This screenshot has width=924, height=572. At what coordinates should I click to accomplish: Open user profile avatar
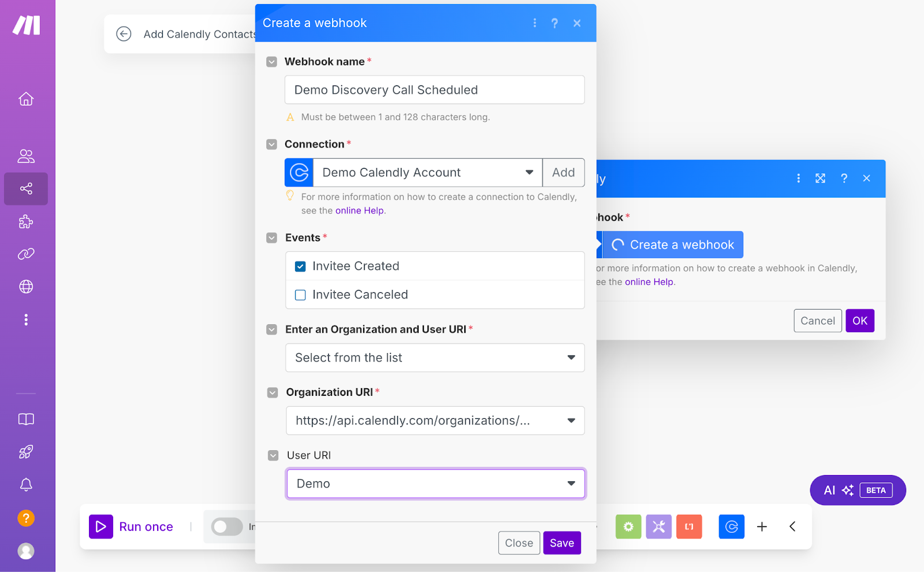tap(26, 551)
